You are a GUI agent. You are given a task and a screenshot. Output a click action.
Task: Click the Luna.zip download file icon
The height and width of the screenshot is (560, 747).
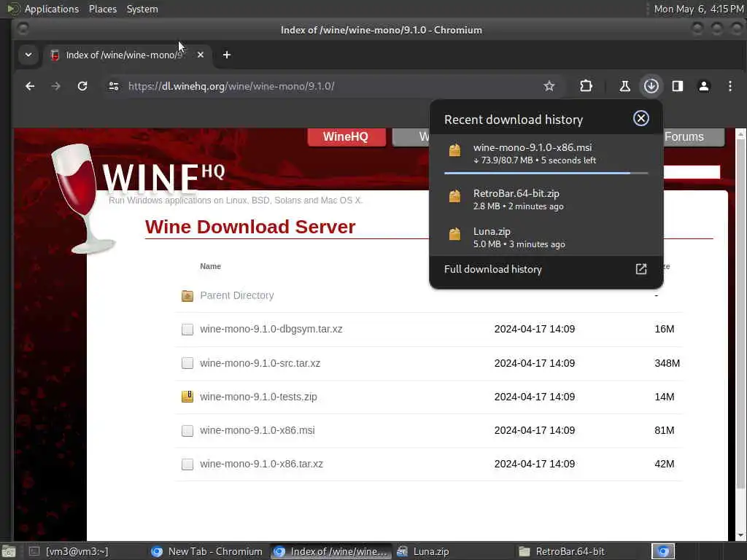click(x=455, y=234)
